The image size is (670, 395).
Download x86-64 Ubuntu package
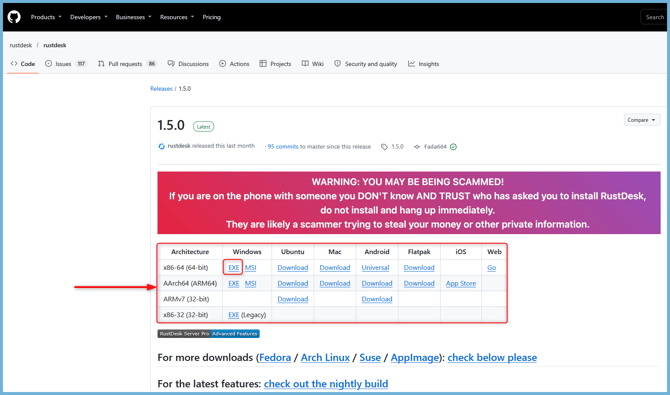(x=293, y=268)
